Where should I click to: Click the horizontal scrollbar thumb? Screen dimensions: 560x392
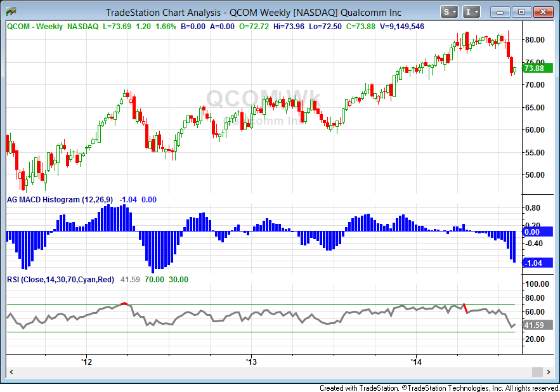point(537,372)
